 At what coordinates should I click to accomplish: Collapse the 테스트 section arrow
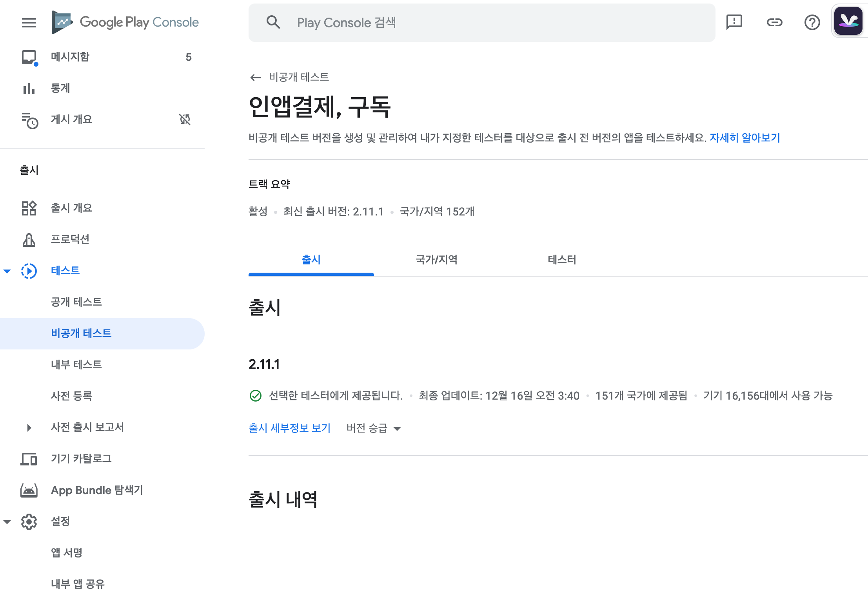[x=7, y=271]
